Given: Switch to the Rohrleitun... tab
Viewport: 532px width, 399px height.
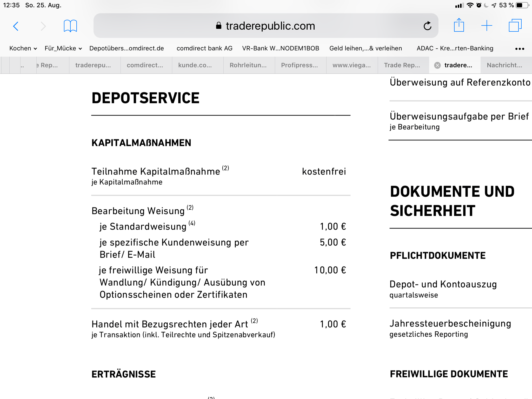Looking at the screenshot, I should click(x=248, y=65).
